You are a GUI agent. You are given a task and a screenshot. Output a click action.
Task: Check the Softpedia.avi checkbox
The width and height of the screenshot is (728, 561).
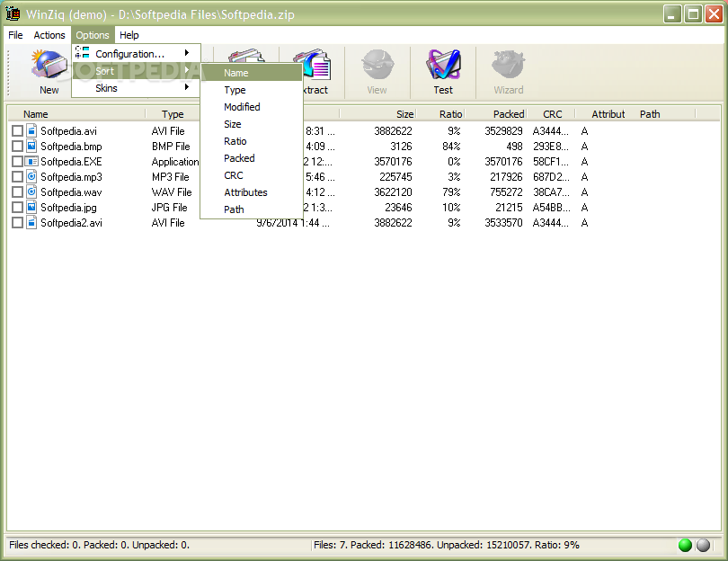[17, 131]
